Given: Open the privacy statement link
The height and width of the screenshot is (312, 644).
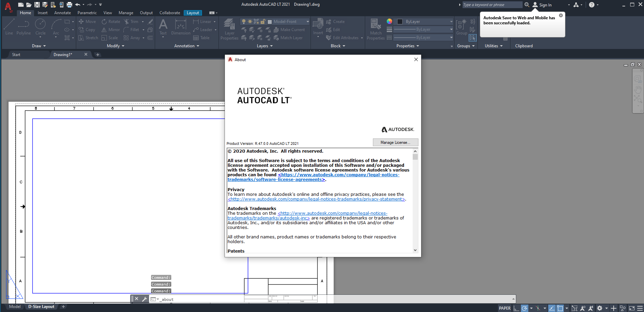Looking at the screenshot, I should [316, 199].
